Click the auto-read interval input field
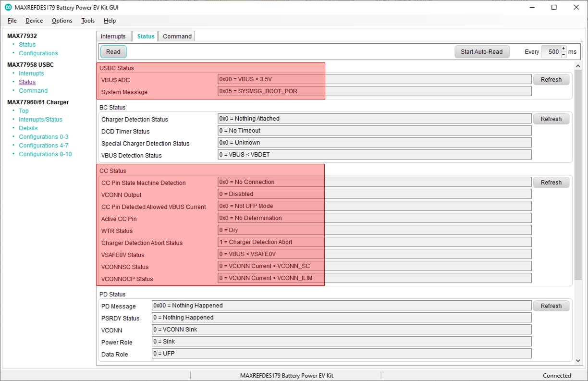Screen dimensions: 588x381 click(x=551, y=52)
